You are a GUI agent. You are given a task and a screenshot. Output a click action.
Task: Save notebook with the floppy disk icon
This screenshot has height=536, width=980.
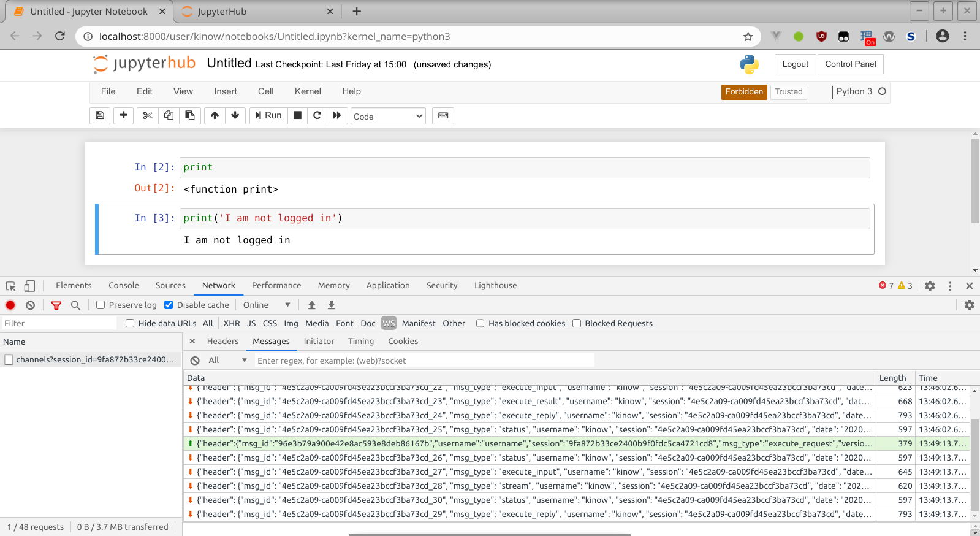pos(100,115)
